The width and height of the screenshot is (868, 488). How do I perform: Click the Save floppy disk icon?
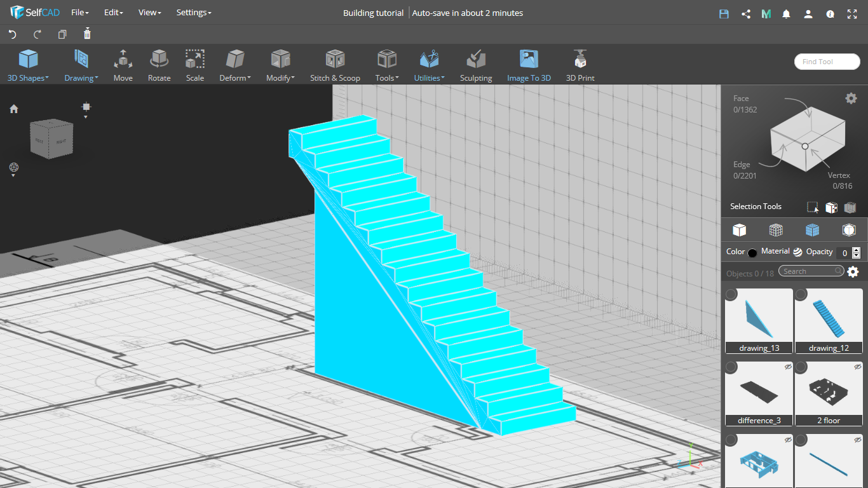point(724,13)
